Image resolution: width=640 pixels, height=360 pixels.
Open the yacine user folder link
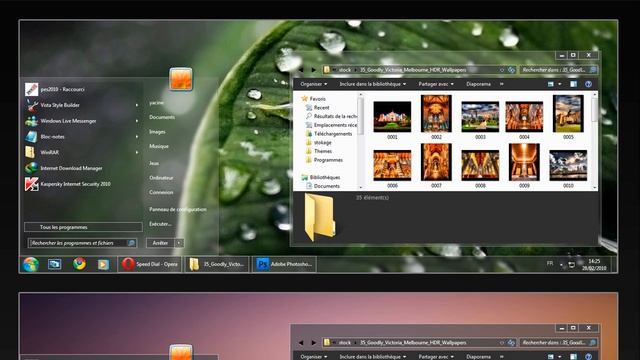[156, 103]
